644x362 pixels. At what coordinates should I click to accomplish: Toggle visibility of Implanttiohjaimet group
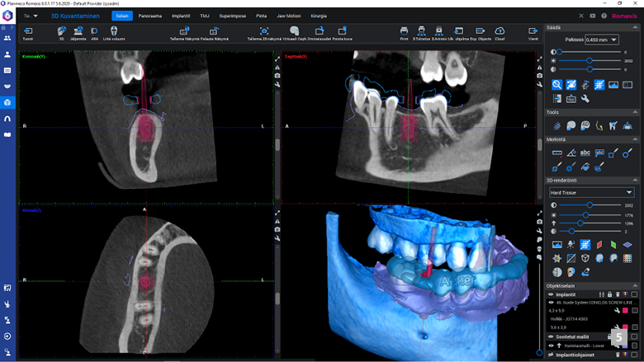coord(551,355)
